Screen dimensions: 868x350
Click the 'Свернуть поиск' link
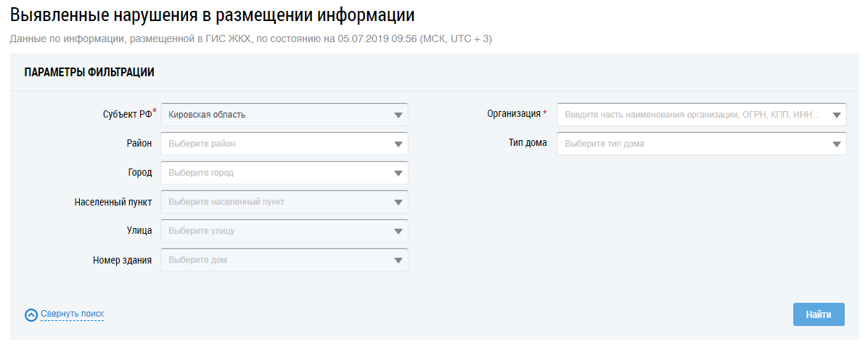click(72, 314)
